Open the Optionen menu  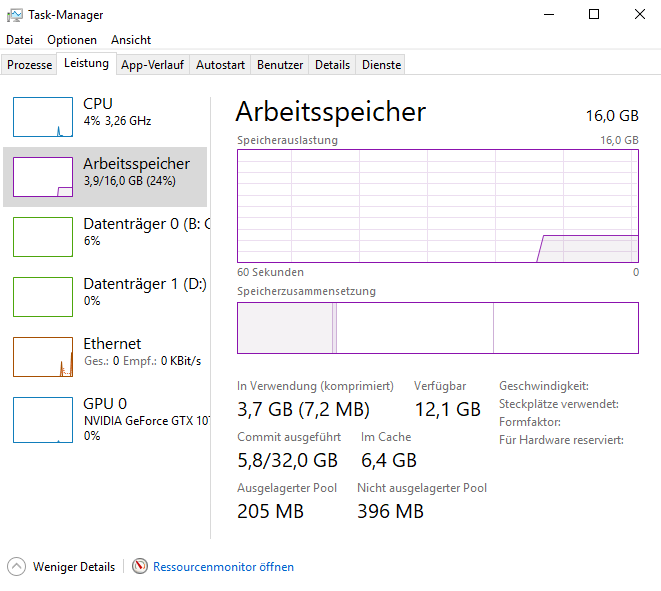[72, 40]
